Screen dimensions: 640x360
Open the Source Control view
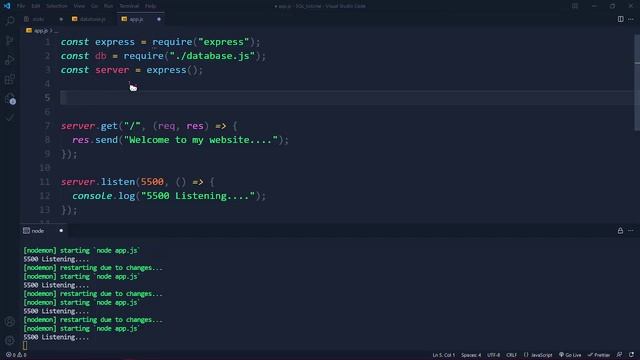point(10,40)
